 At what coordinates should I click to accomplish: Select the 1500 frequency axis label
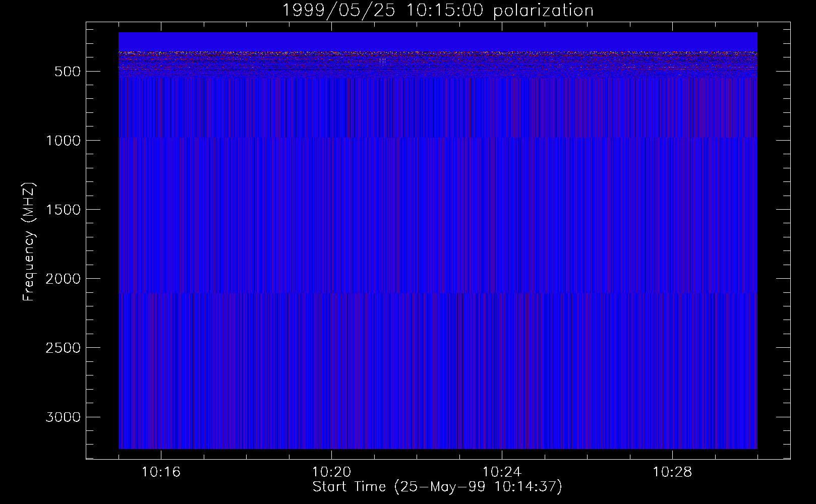click(63, 210)
